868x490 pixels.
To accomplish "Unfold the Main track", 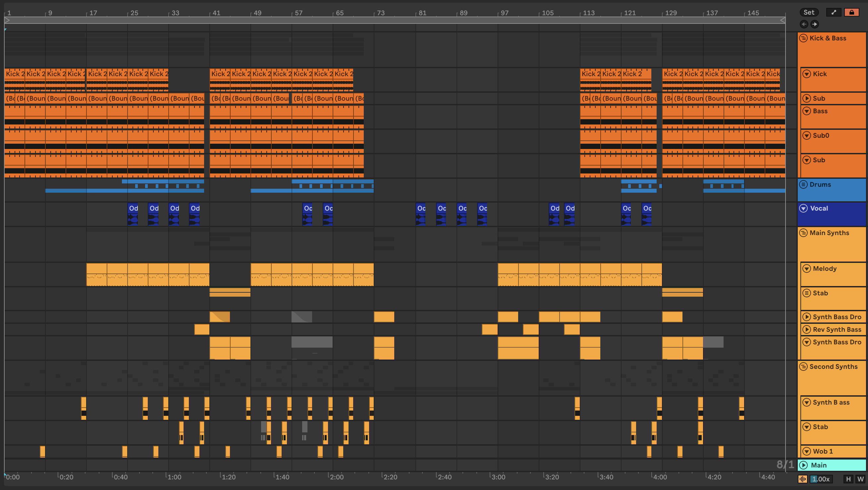I will click(x=804, y=465).
